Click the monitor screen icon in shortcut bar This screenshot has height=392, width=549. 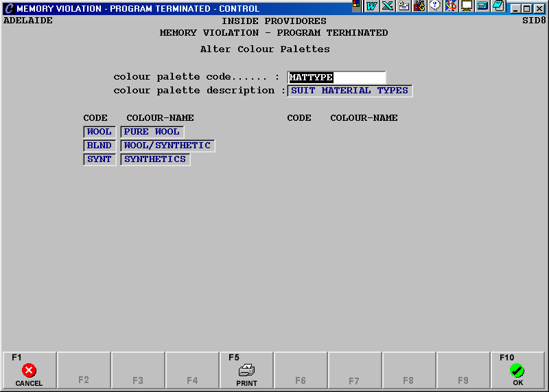[x=467, y=6]
